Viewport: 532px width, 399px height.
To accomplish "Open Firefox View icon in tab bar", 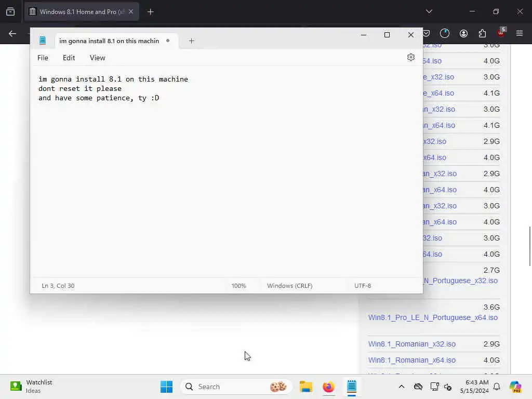I will pyautogui.click(x=10, y=11).
